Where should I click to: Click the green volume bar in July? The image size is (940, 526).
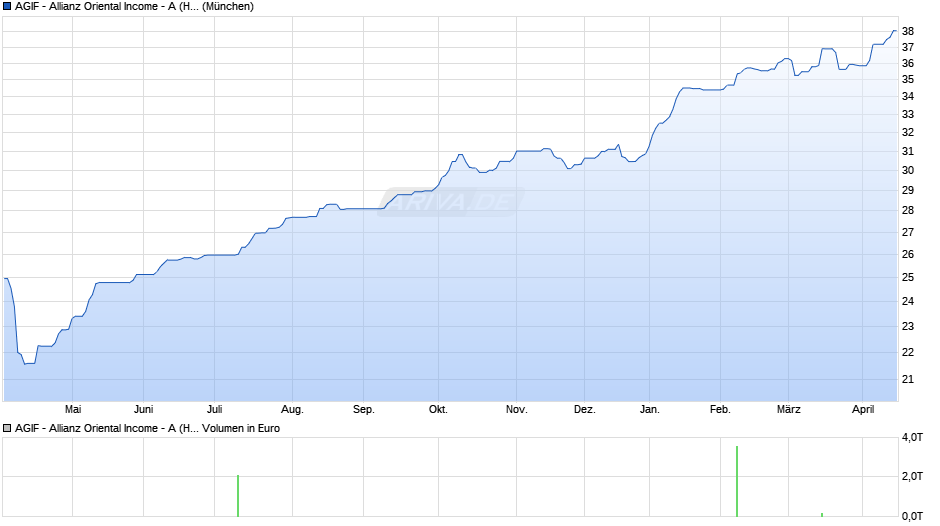[238, 496]
